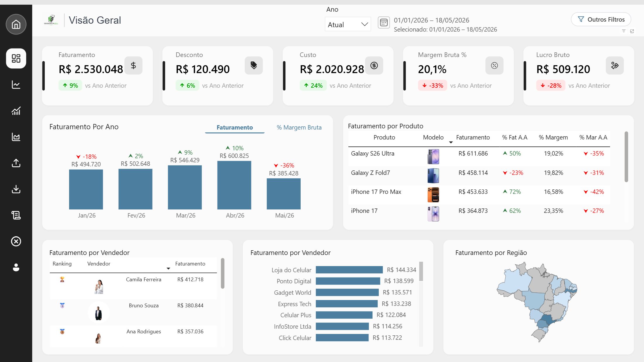Open the area chart sidebar icon

click(x=16, y=137)
